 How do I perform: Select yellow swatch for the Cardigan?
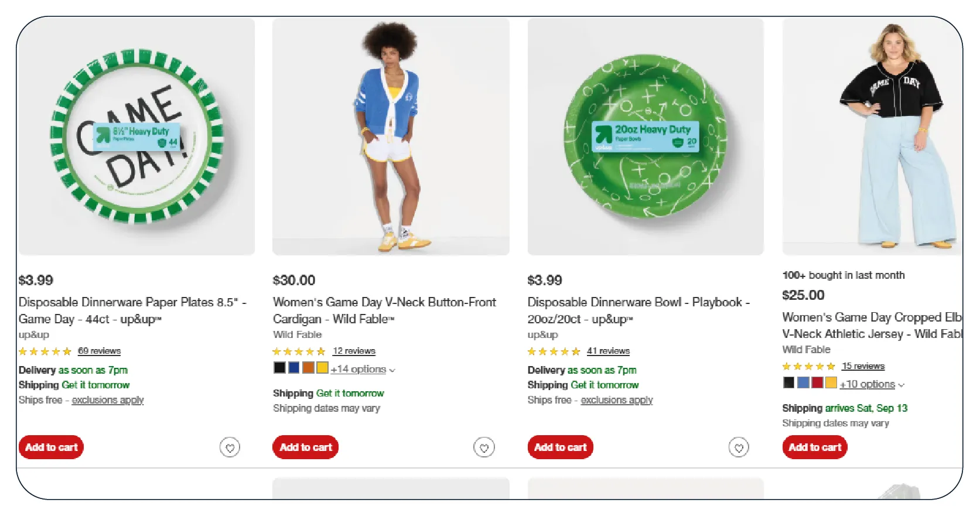pos(322,368)
